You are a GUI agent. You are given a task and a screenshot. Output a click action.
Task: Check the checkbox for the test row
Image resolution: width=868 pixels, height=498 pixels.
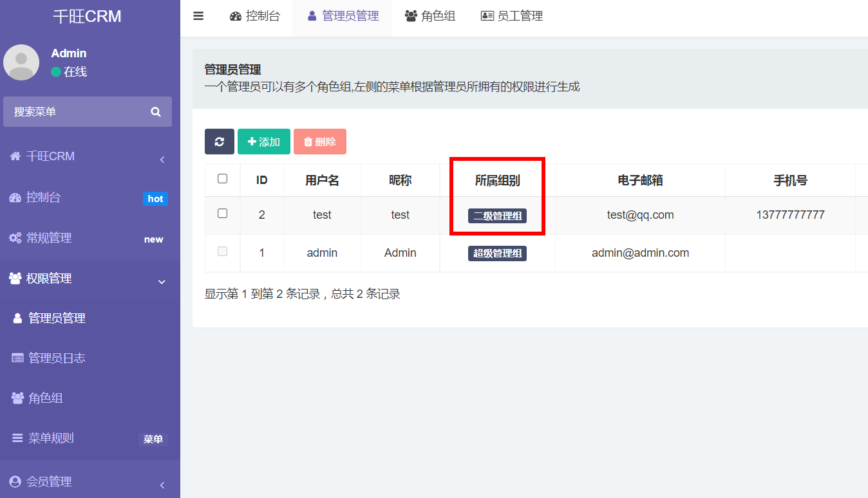pyautogui.click(x=223, y=214)
